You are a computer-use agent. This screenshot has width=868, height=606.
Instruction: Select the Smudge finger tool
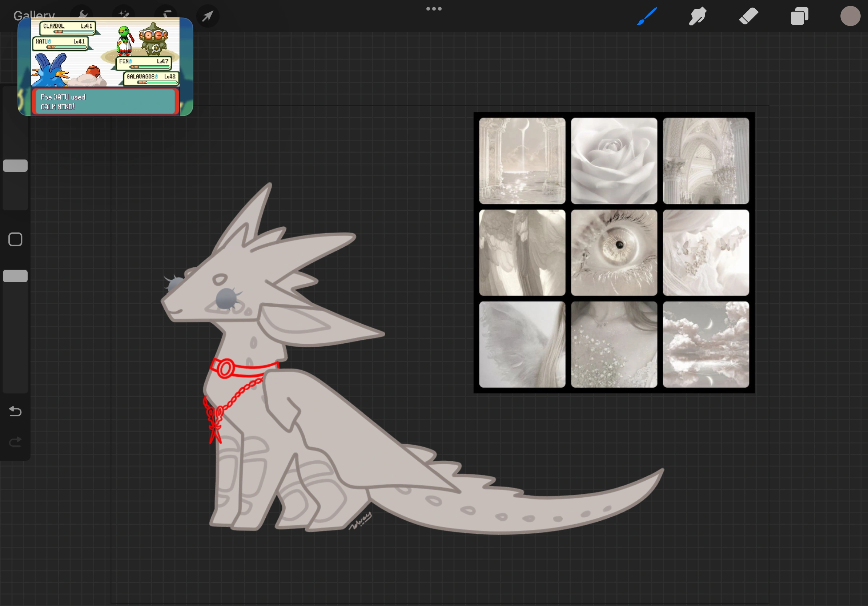pyautogui.click(x=698, y=16)
